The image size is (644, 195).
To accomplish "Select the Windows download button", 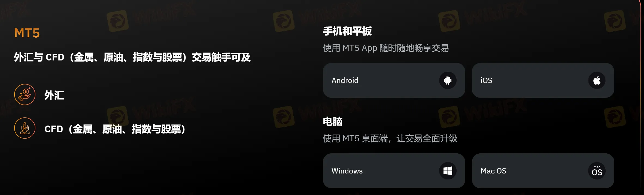I will coord(394,171).
